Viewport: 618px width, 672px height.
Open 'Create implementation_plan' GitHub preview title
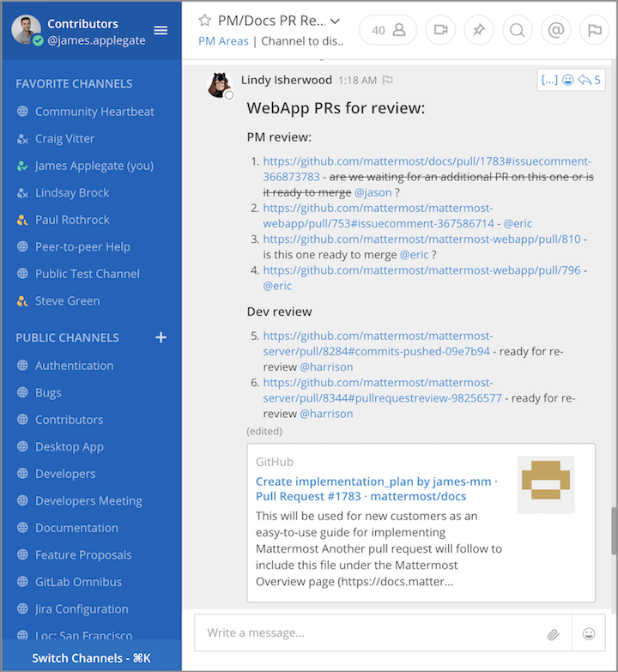click(x=376, y=488)
